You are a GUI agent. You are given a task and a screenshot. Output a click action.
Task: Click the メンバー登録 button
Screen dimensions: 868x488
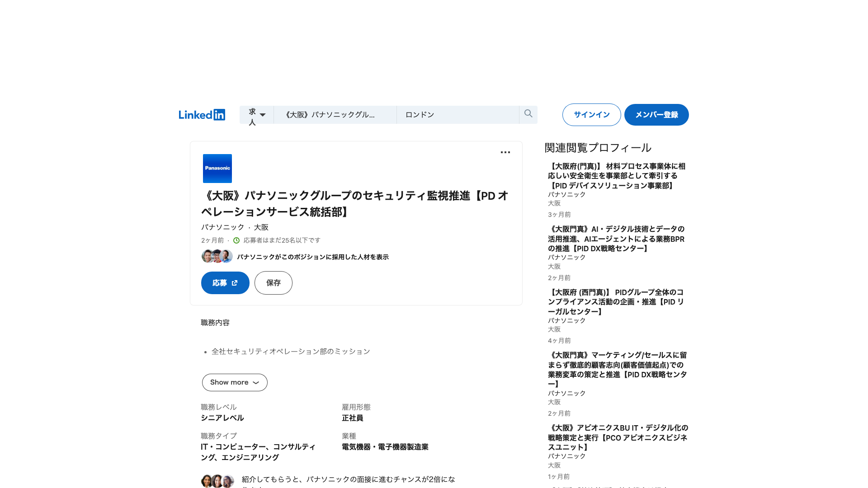click(x=656, y=115)
